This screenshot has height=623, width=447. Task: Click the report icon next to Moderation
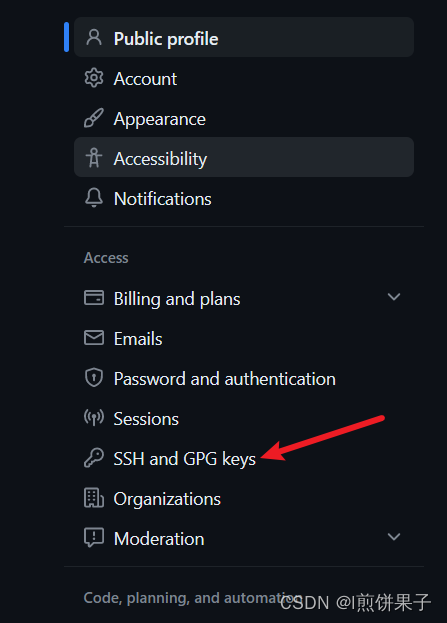(x=94, y=538)
